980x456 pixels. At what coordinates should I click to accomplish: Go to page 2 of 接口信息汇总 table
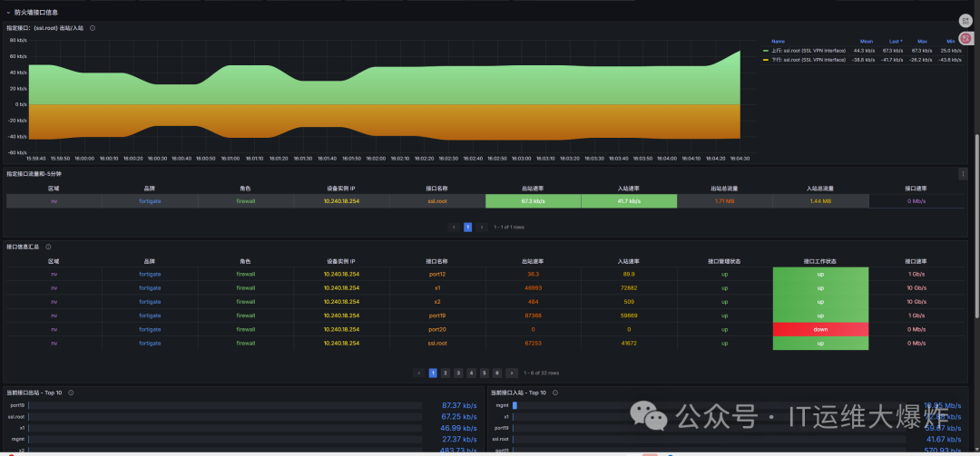[x=446, y=373]
